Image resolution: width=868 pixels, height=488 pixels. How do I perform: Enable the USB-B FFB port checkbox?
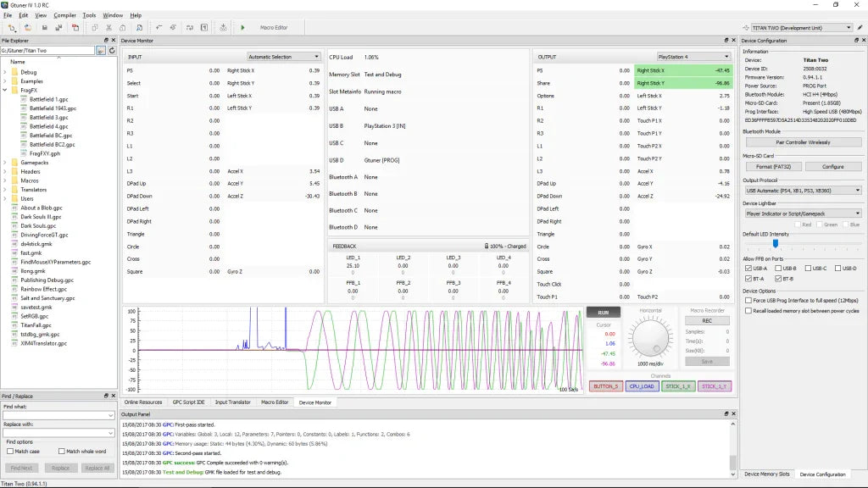click(x=777, y=268)
